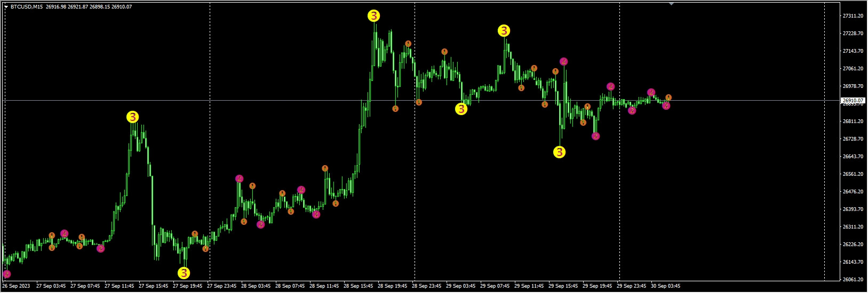Click the yellow 3 marker at the lowest trough above 27 Sep 19:45
Screen dimensions: 868x293
click(184, 273)
